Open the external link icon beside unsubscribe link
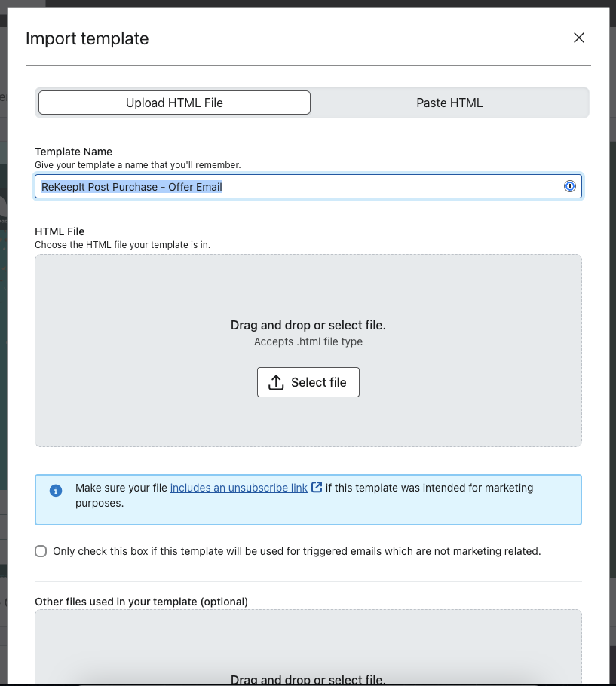 tap(317, 487)
